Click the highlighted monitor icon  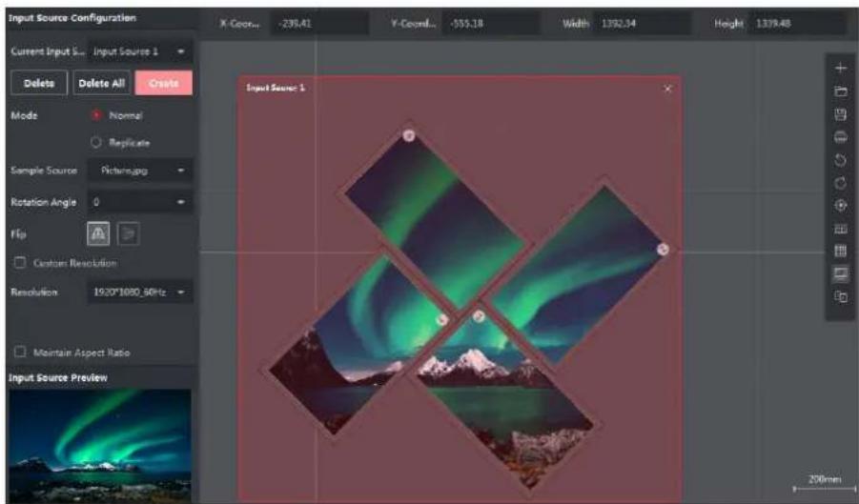pyautogui.click(x=840, y=274)
